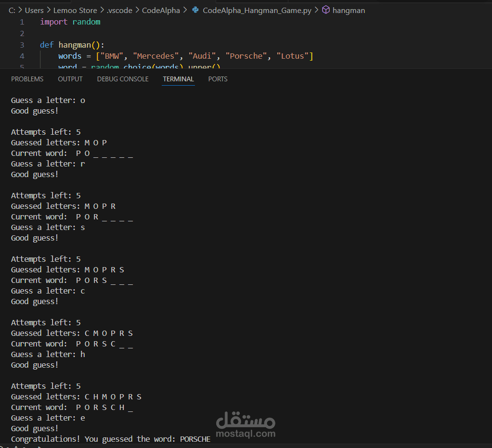Click the Python file icon in breadcrumb
Image resolution: width=492 pixels, height=448 pixels.
[x=195, y=10]
